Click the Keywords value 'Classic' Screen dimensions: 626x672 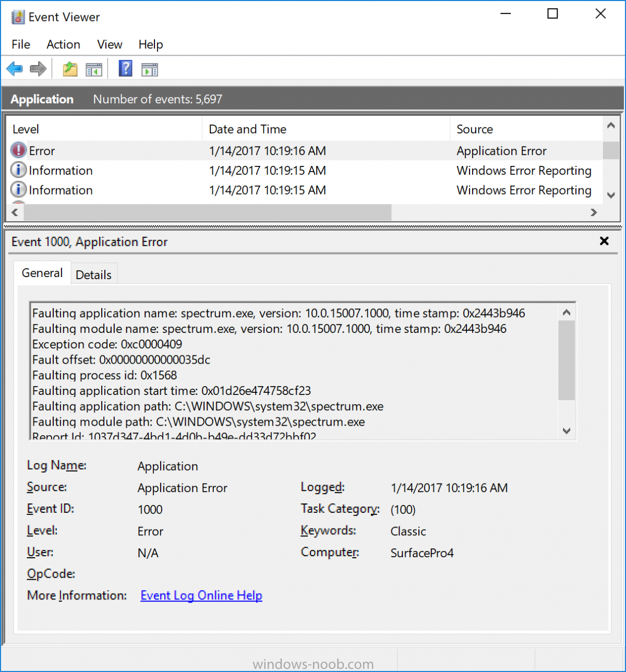click(408, 531)
